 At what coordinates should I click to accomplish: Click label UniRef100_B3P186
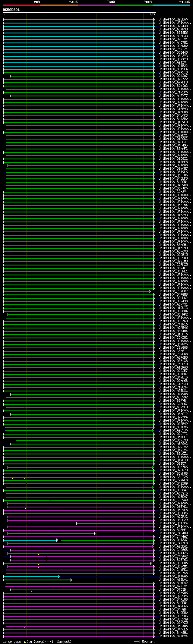click(173, 616)
